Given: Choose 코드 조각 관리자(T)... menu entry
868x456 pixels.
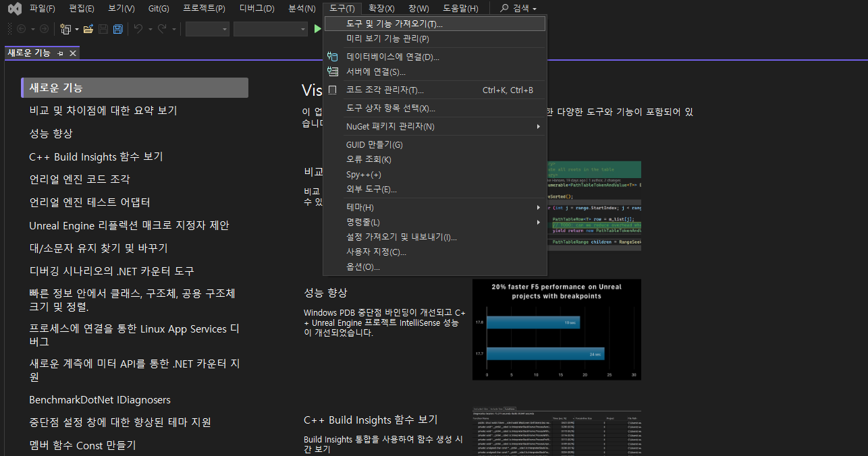Looking at the screenshot, I should (434, 90).
